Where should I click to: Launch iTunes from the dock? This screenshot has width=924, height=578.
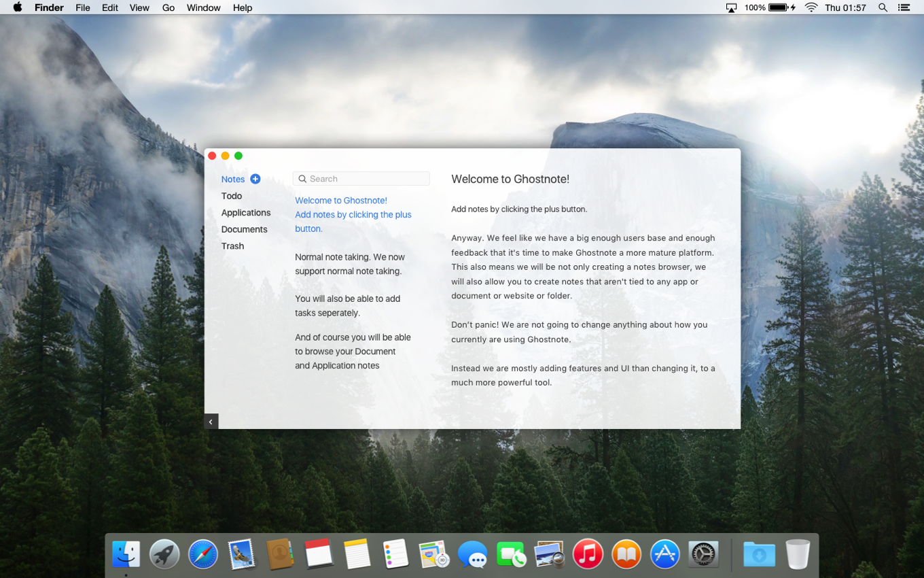(x=588, y=554)
